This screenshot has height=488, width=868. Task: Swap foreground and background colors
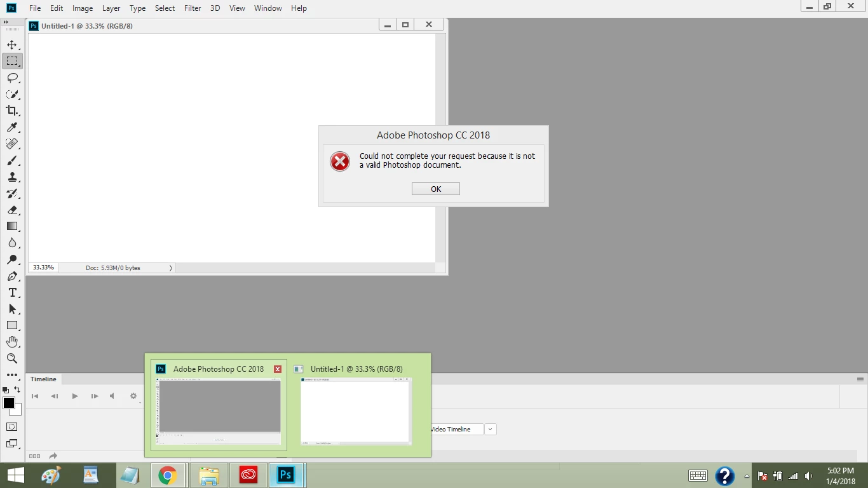17,390
